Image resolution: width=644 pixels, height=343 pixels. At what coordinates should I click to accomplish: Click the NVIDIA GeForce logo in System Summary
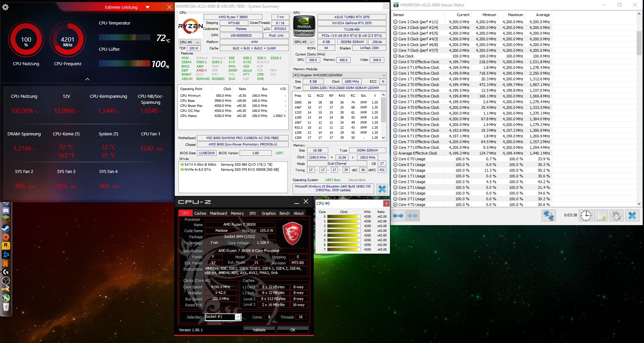304,26
